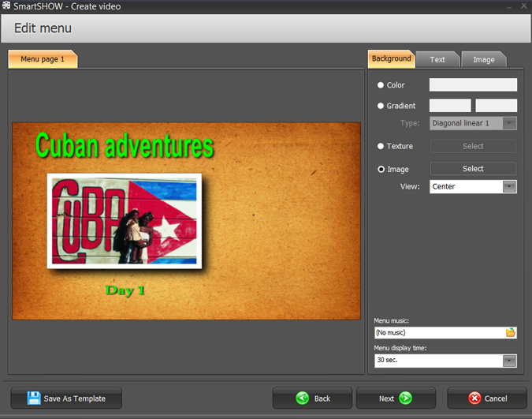Click the green right arrow Next icon

(x=405, y=398)
